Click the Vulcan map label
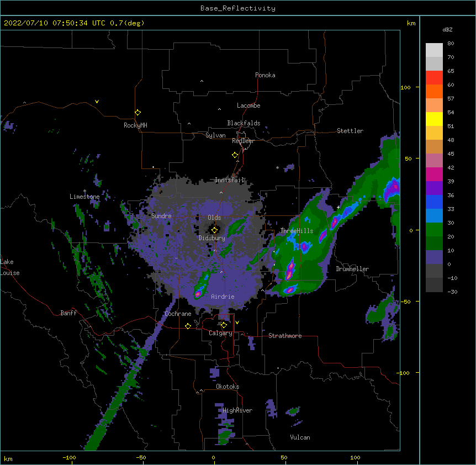 pyautogui.click(x=300, y=437)
